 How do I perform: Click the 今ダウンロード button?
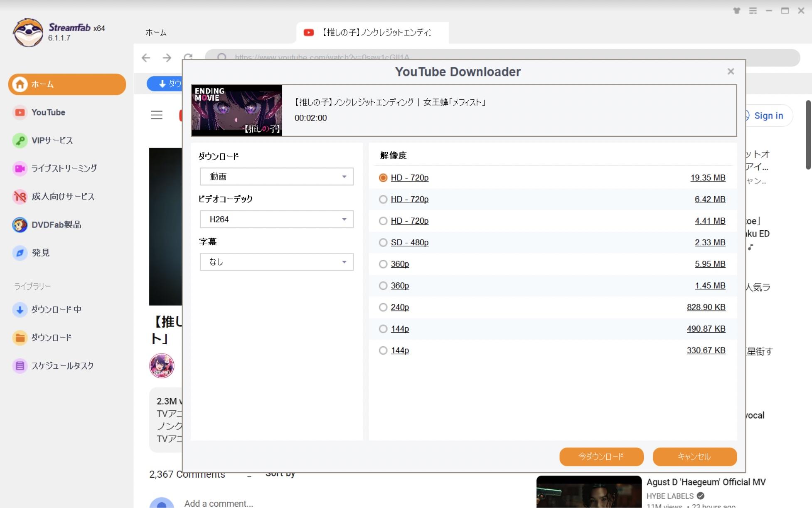tap(601, 456)
